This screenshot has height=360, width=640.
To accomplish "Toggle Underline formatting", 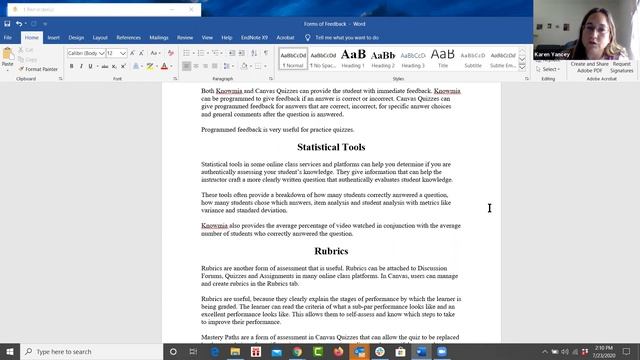I will 90,66.
